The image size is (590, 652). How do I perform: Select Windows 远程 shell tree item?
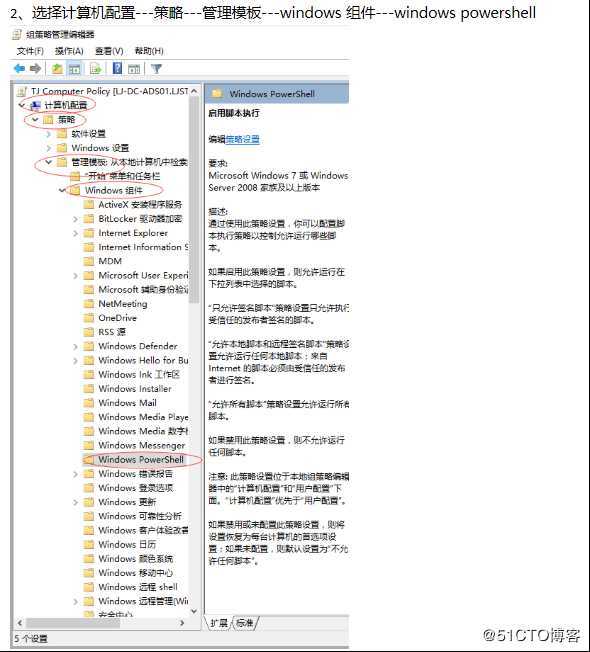tap(138, 587)
